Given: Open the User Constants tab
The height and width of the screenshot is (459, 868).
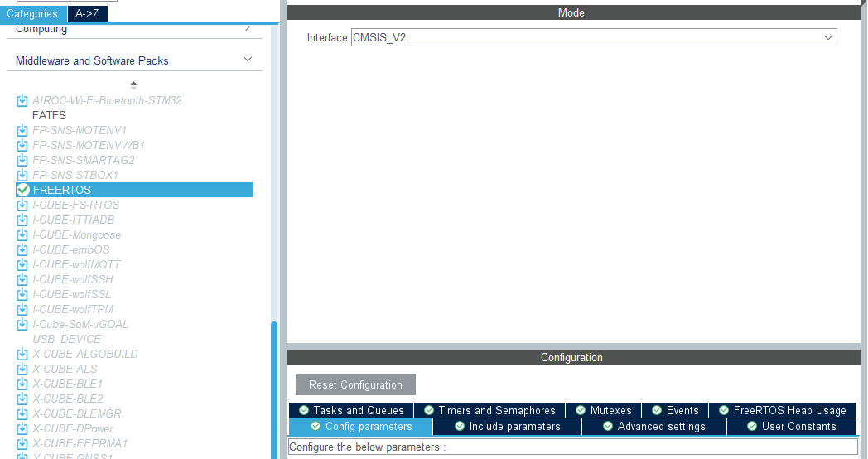Looking at the screenshot, I should [791, 427].
